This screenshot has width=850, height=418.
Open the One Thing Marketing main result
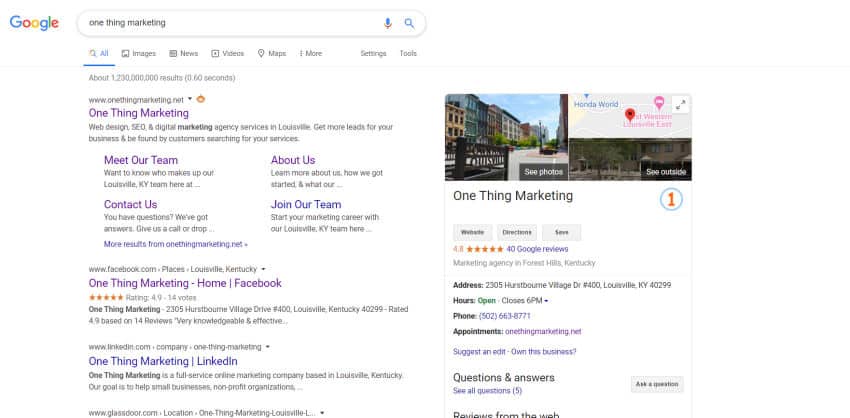click(139, 113)
